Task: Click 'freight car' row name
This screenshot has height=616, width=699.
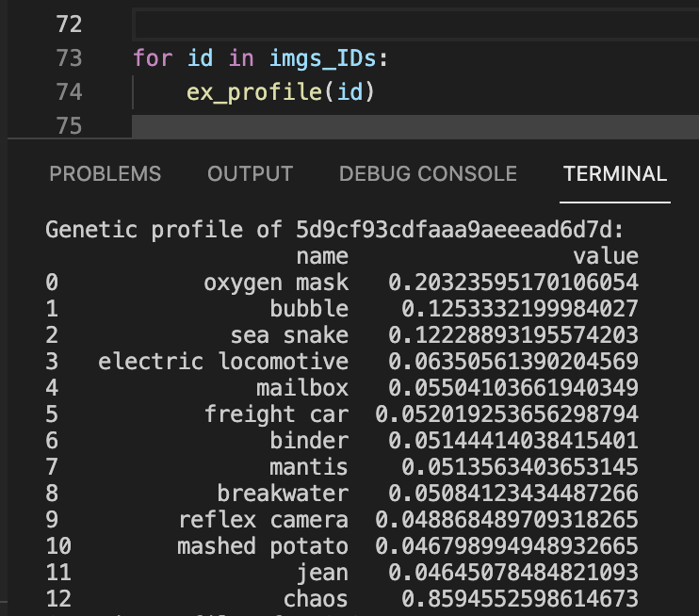Action: (276, 415)
